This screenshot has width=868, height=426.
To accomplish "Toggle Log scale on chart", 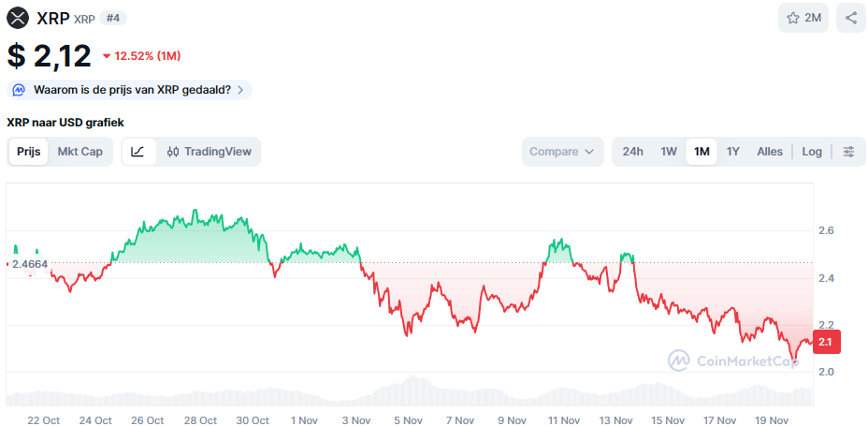I will pyautogui.click(x=812, y=152).
